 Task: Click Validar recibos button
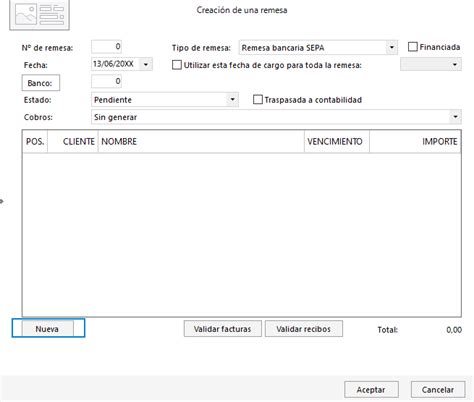click(x=304, y=329)
